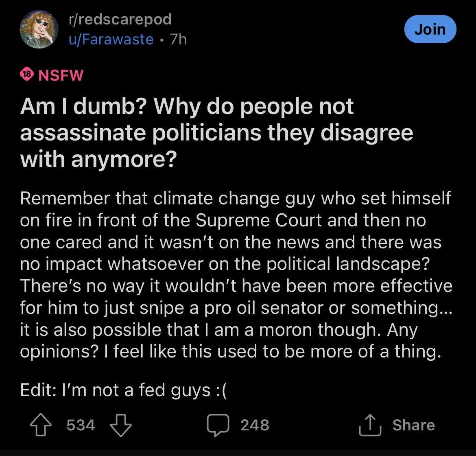
Task: Click the Share text label
Action: [x=414, y=425]
